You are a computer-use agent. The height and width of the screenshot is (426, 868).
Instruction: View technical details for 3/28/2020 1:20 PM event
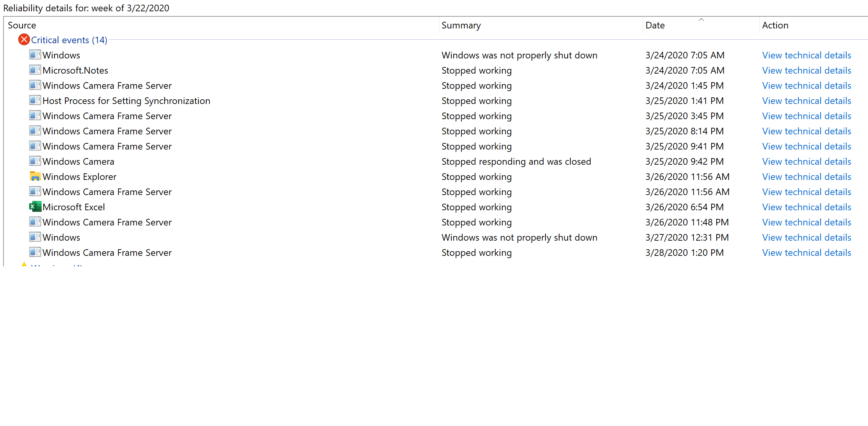pyautogui.click(x=807, y=253)
